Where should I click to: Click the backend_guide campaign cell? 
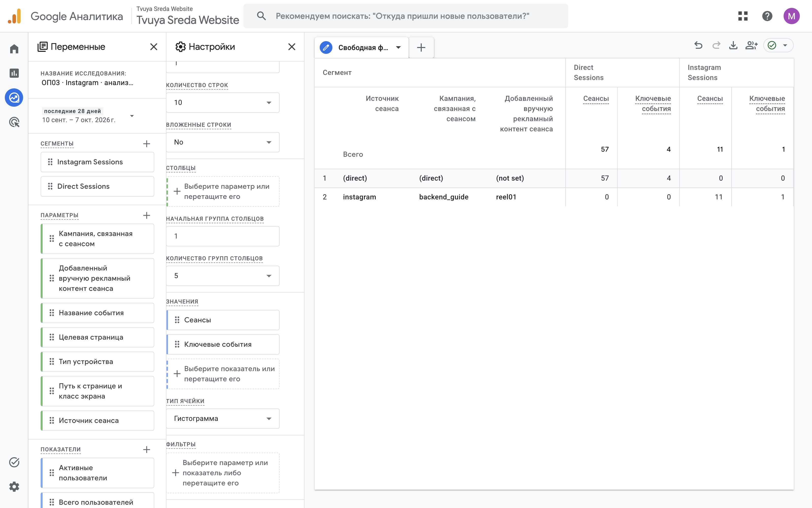444,197
